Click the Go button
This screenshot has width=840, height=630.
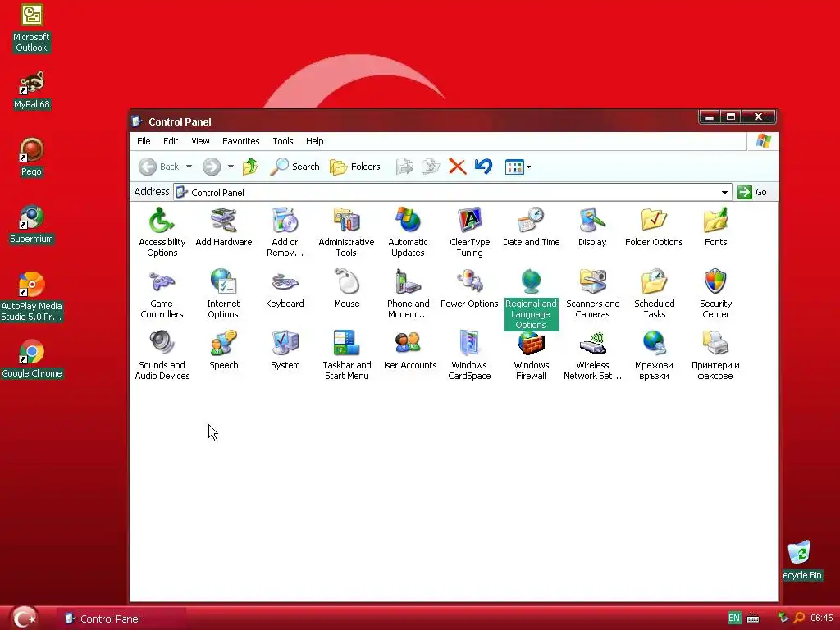coord(753,192)
